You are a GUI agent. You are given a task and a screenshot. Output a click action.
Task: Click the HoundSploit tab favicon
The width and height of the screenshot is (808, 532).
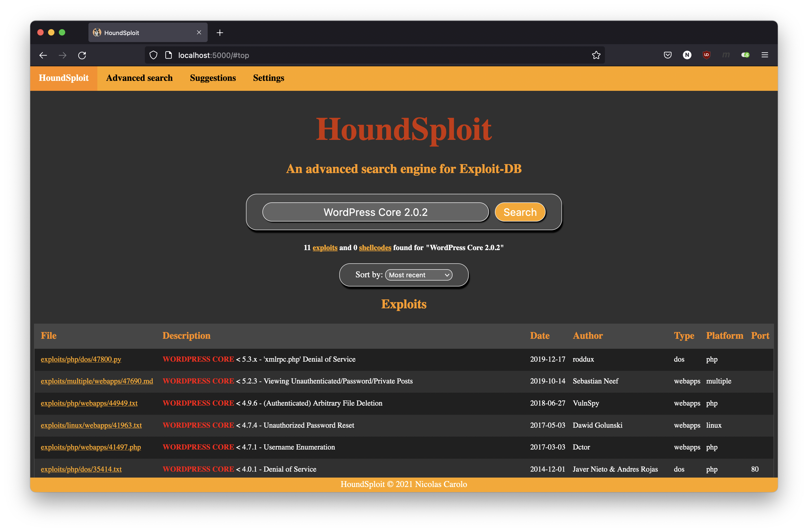pos(97,33)
